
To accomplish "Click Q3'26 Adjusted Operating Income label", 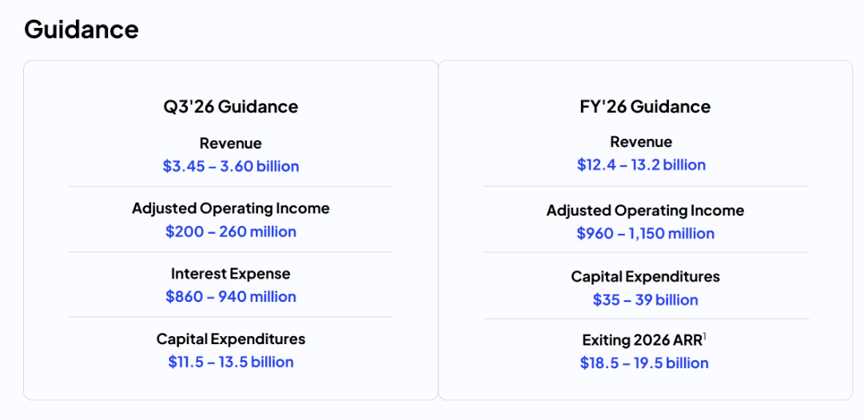I will (x=230, y=208).
